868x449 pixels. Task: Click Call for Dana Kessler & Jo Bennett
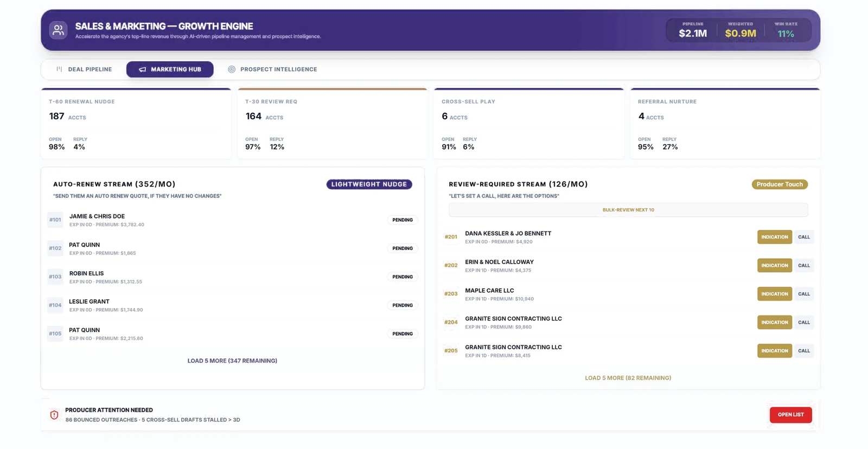[804, 237]
